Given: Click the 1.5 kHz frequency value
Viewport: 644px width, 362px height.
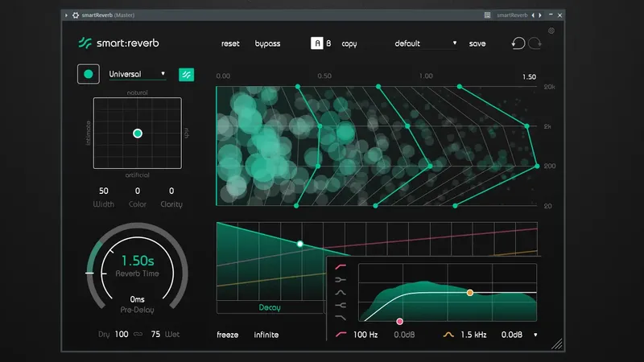Looking at the screenshot, I should click(473, 335).
